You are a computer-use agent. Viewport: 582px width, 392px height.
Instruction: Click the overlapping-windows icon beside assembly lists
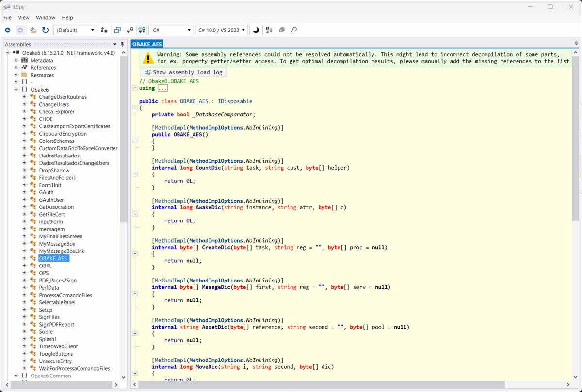point(117,30)
